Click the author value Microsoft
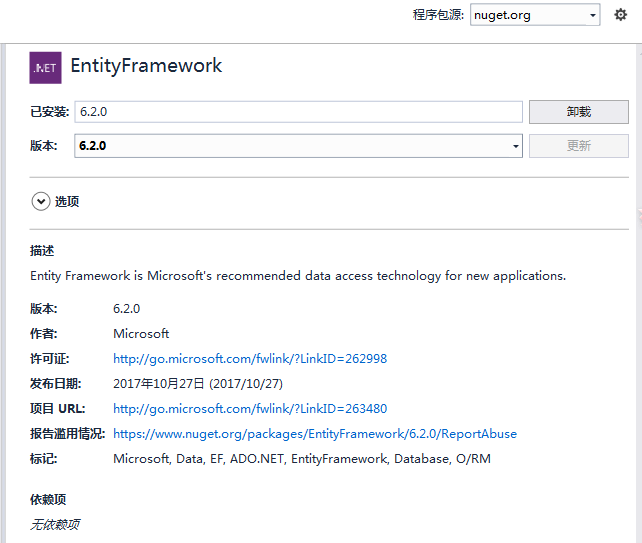 141,334
